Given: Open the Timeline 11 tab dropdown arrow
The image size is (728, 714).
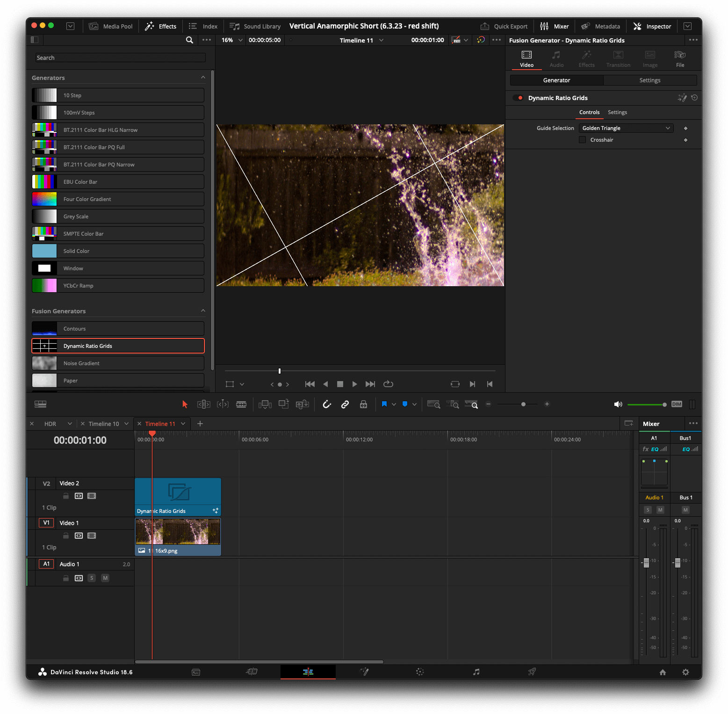Looking at the screenshot, I should pyautogui.click(x=183, y=424).
